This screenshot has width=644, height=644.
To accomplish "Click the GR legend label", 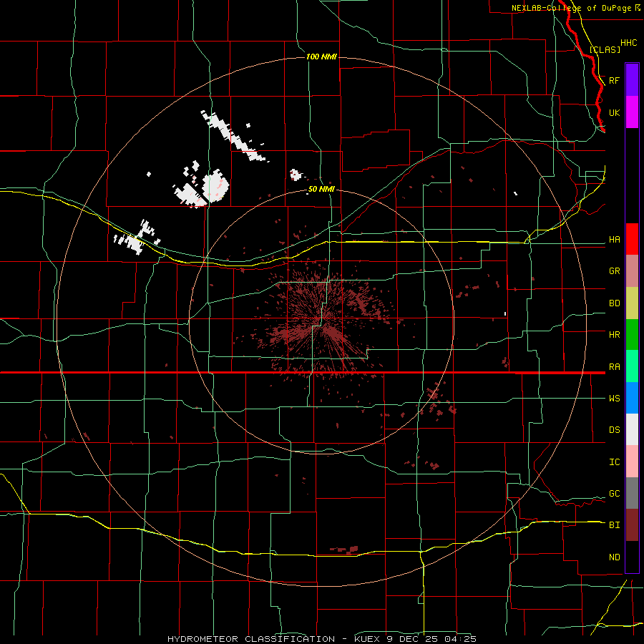I will [x=615, y=271].
